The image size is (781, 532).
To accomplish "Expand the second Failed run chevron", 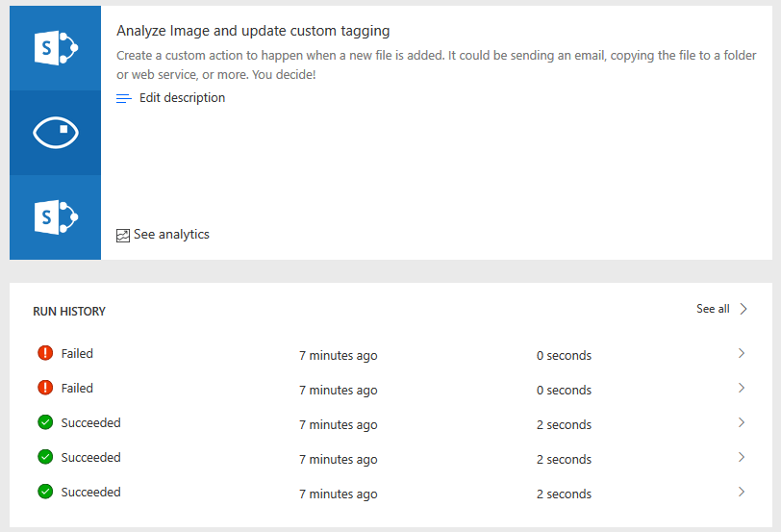I will click(x=742, y=388).
